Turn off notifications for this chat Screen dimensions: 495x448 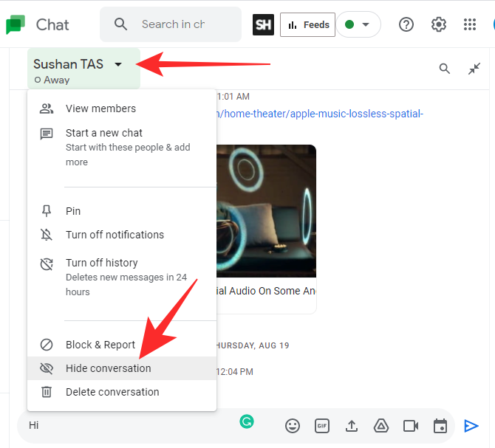point(115,235)
